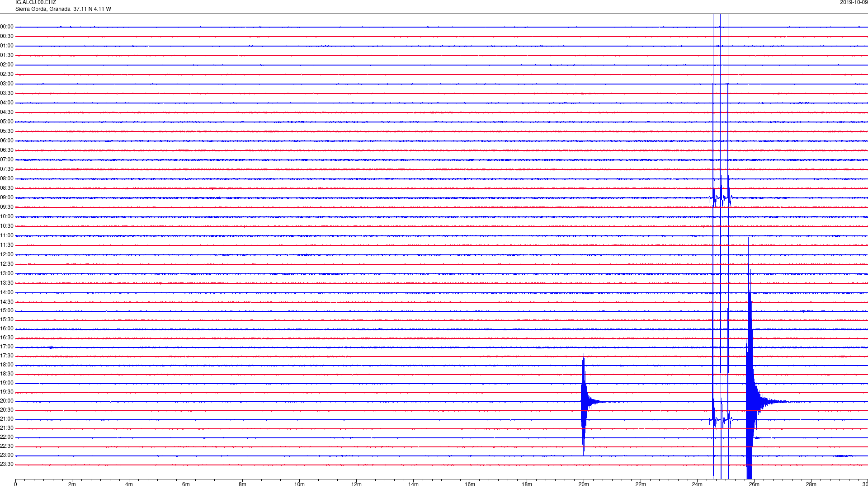Select the 03:30 trace time label
This screenshot has height=488, width=868.
[7, 93]
